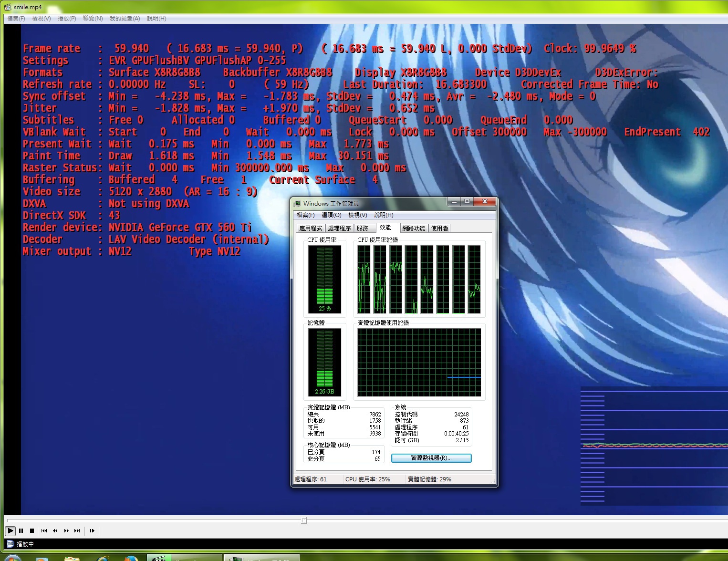Click the Play button in the player
728x561 pixels.
click(10, 530)
